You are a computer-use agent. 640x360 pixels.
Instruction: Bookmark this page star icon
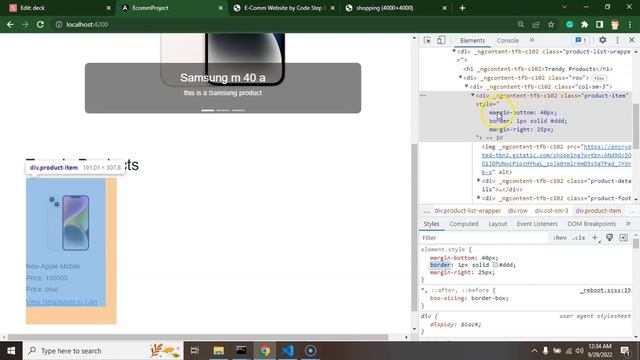pos(551,24)
